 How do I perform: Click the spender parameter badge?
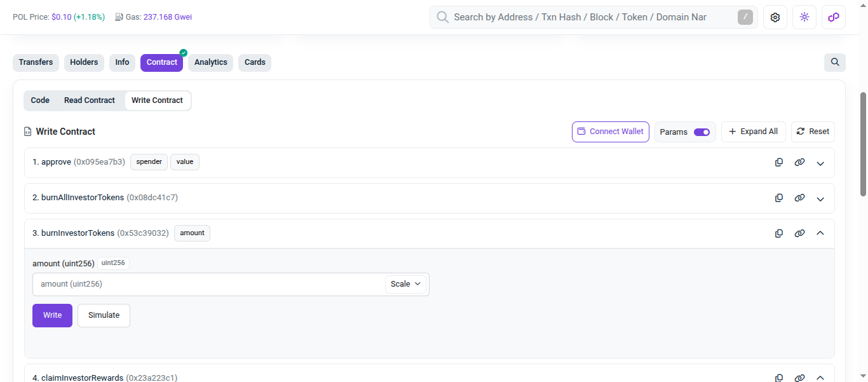click(149, 162)
